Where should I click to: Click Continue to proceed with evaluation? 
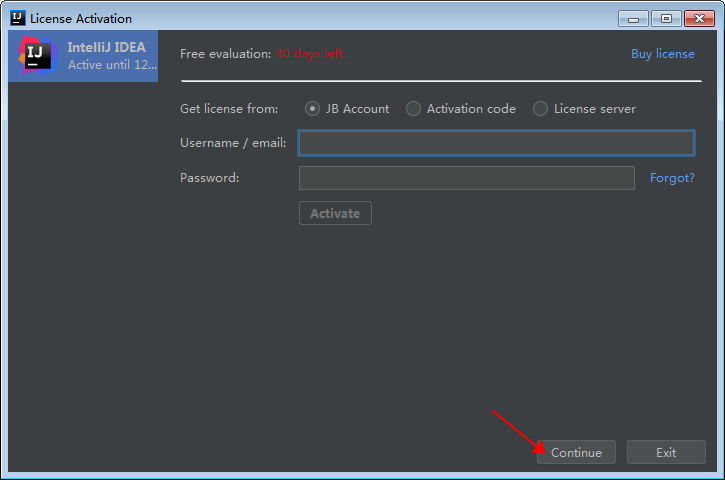(x=576, y=452)
